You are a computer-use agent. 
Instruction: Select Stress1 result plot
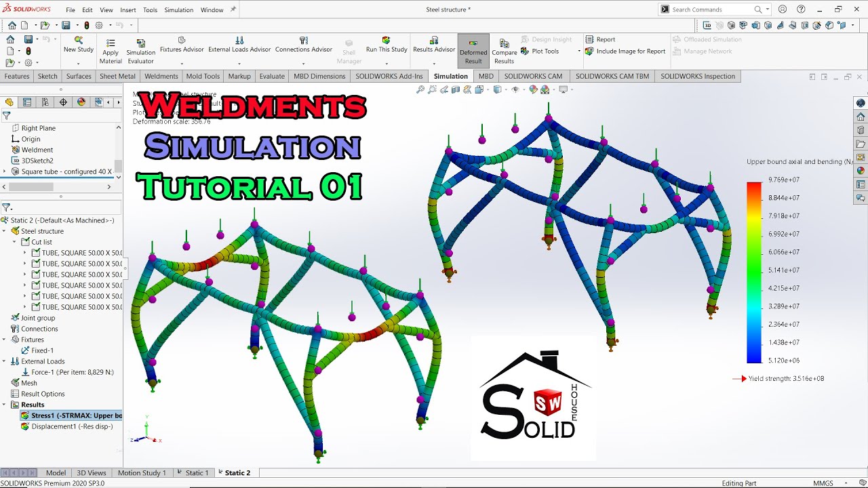71,415
